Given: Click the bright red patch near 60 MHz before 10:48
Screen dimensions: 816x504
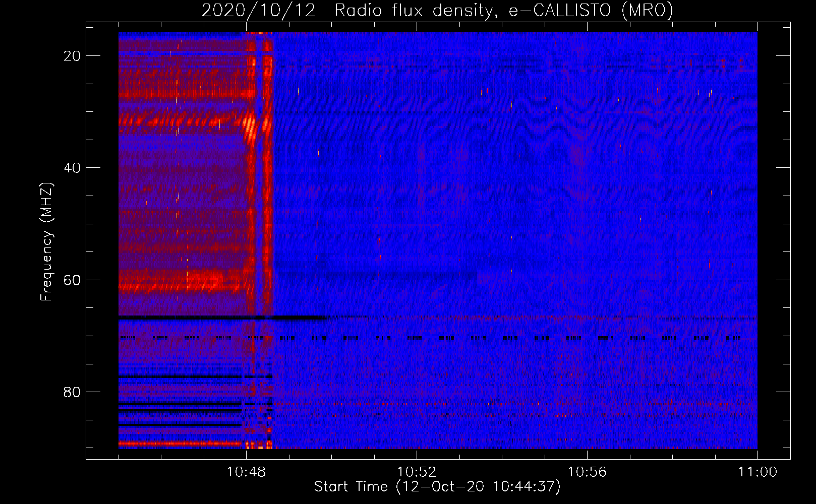Looking at the screenshot, I should pyautogui.click(x=204, y=280).
